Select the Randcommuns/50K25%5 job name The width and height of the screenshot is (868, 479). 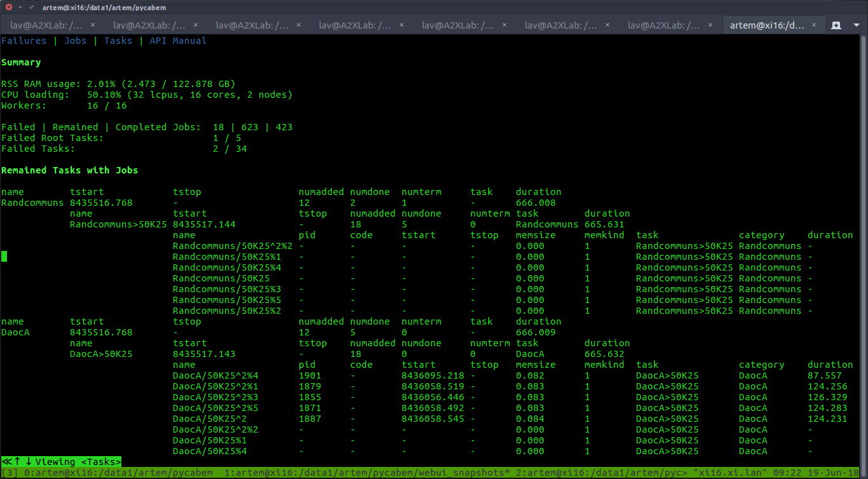(227, 300)
